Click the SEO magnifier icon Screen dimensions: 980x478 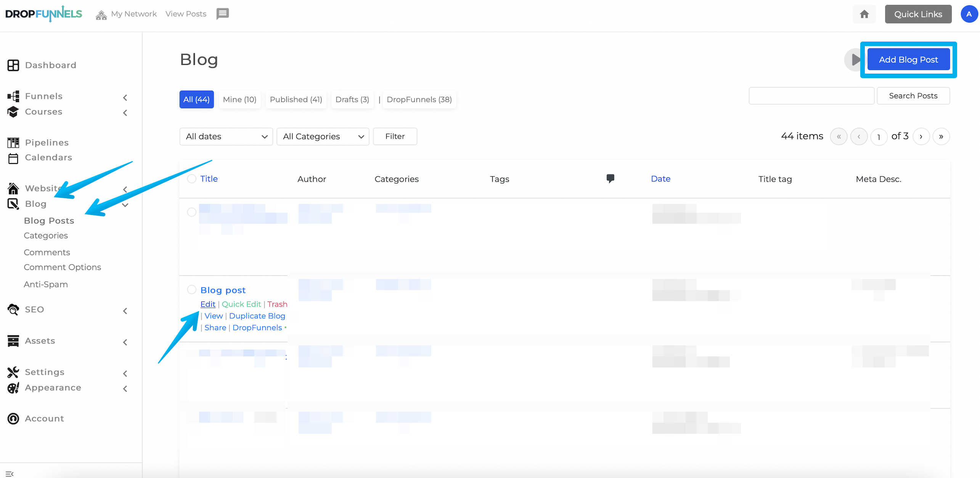[13, 310]
